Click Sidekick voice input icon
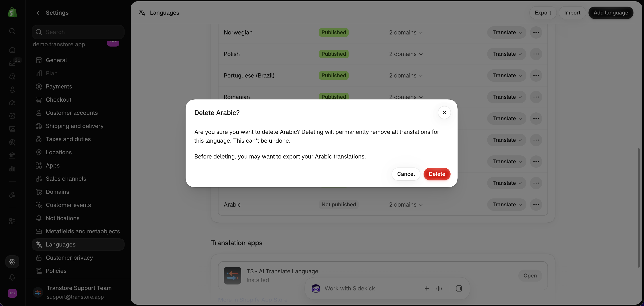The image size is (644, 306). click(439, 288)
